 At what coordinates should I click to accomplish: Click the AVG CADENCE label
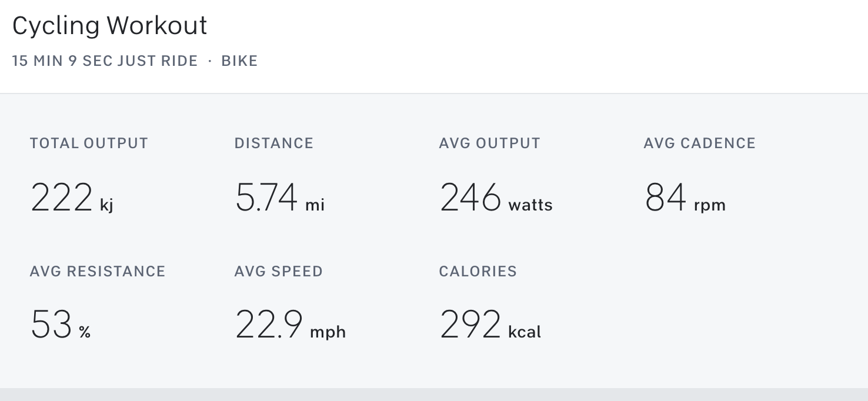tap(699, 143)
